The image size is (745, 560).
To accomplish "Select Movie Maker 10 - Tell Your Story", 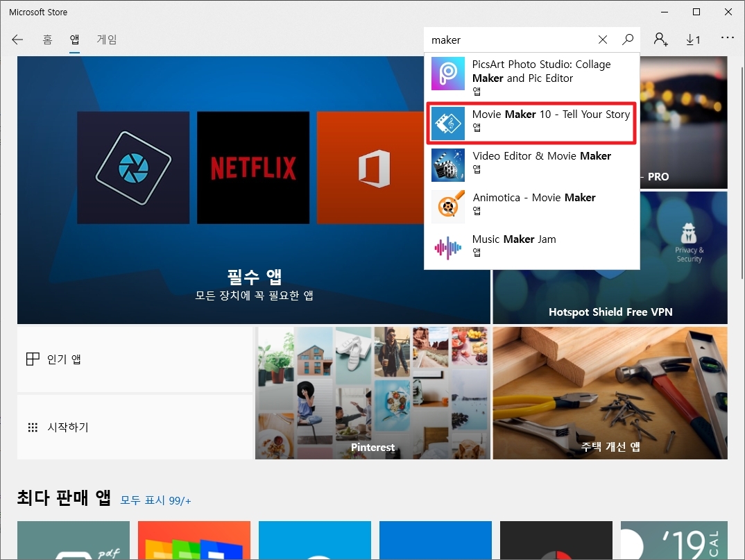I will tap(531, 123).
